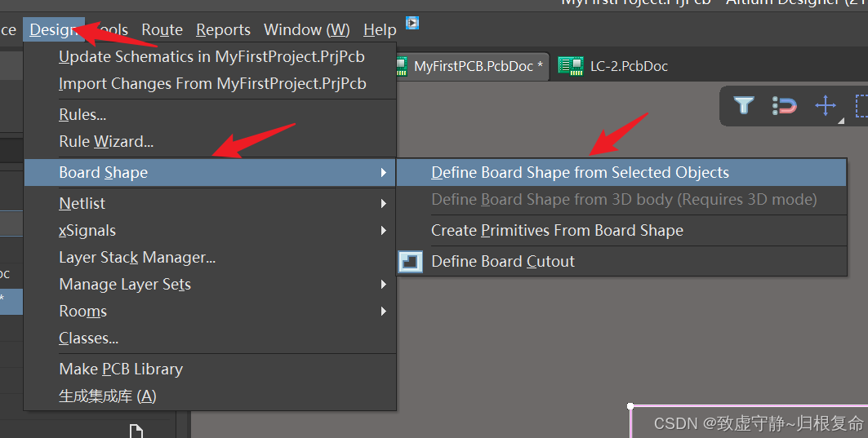This screenshot has width=868, height=438.
Task: Click dropdown corner triangle on move tool
Action: 841,121
